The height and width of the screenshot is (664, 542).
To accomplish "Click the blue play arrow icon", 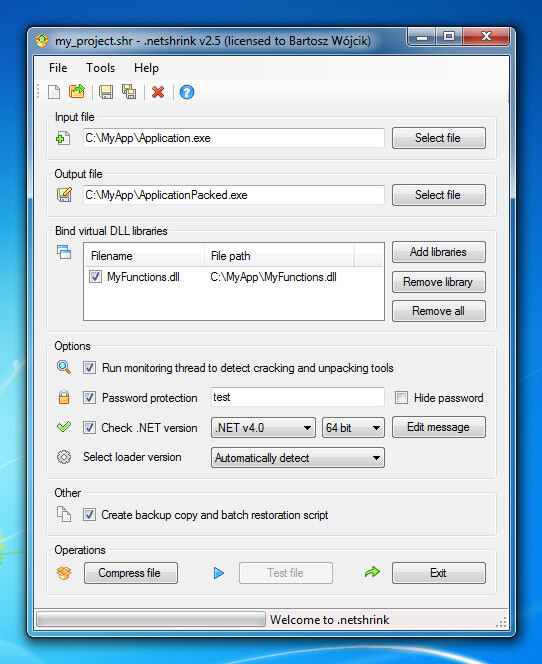I will pos(218,573).
